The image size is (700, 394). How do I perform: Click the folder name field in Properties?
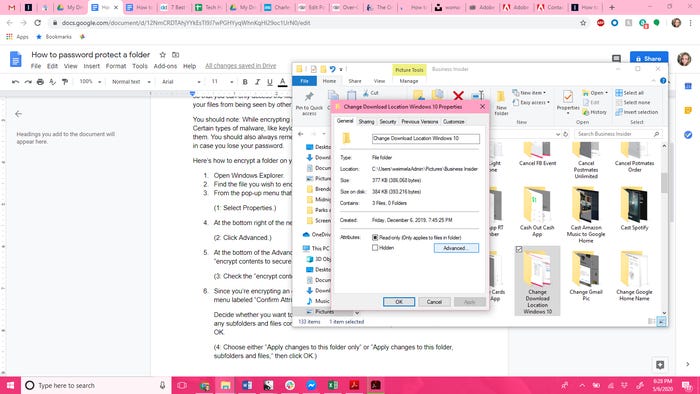426,139
